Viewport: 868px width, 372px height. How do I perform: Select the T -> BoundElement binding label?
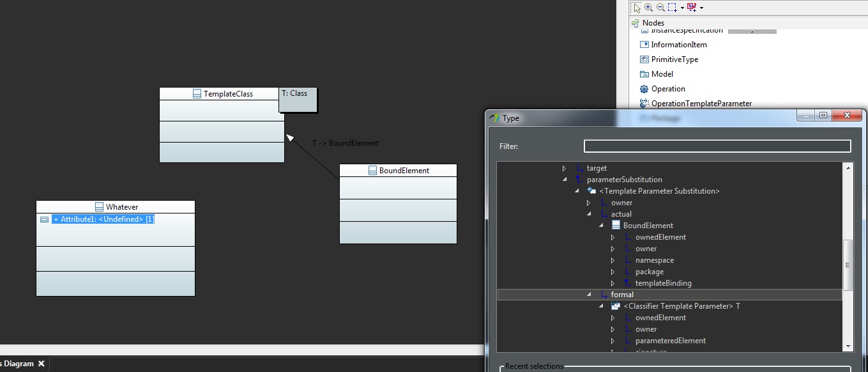(346, 143)
